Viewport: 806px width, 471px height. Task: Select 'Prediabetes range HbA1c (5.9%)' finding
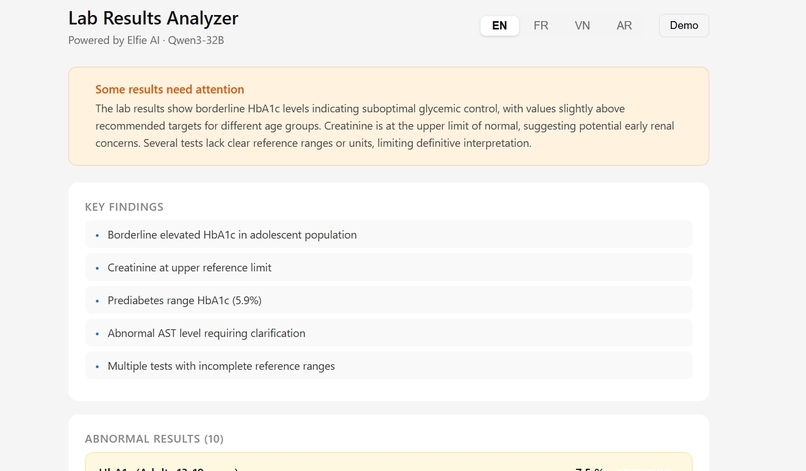[x=388, y=300]
